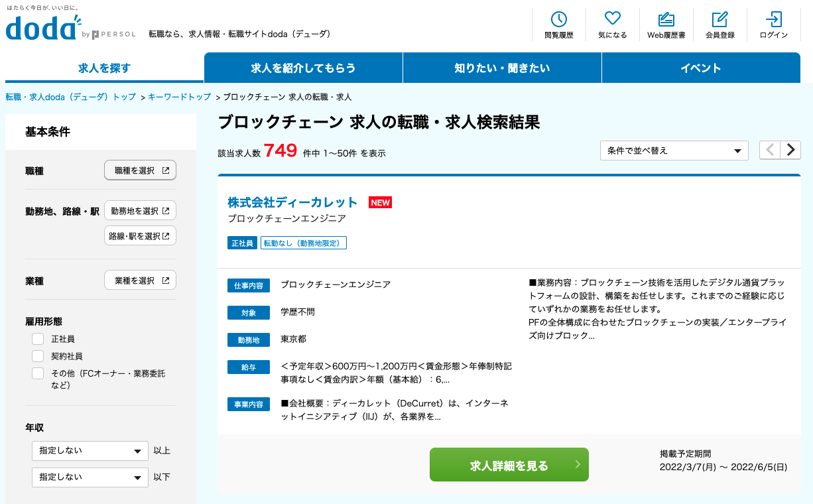Click the 正社員 tag on the job card

click(242, 243)
